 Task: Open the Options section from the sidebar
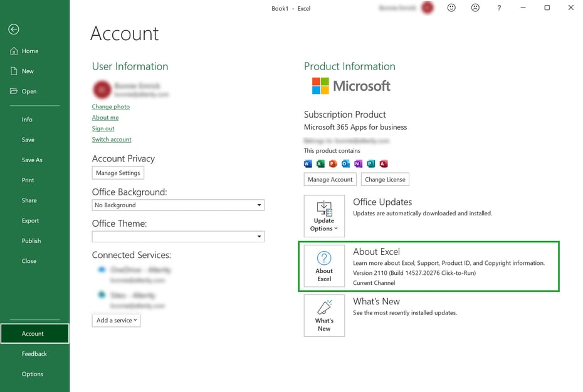tap(32, 374)
